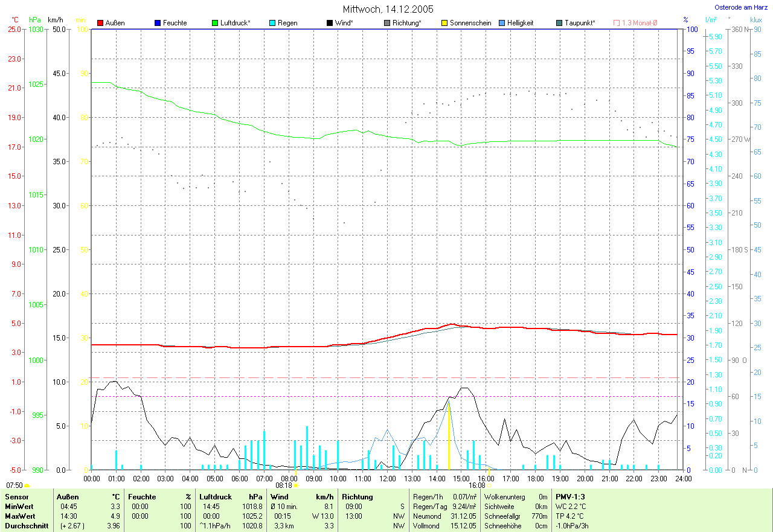The height and width of the screenshot is (532, 773).
Task: Click the green Luftdruck legend square
Action: click(215, 23)
